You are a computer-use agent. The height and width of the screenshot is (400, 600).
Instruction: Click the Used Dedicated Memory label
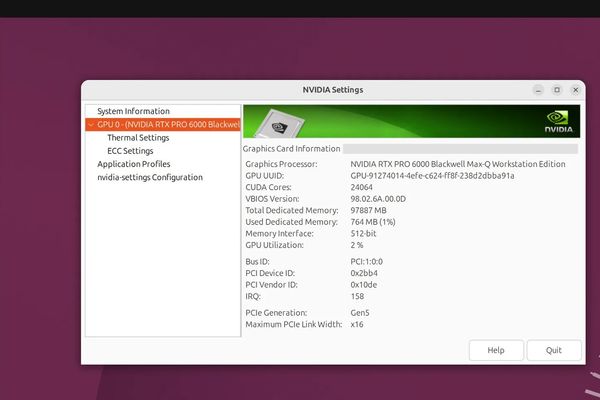pos(291,222)
